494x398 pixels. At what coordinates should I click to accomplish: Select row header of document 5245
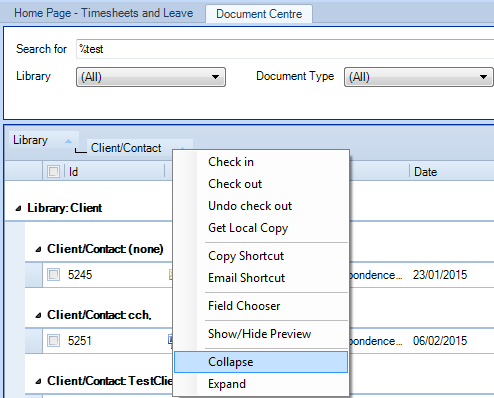pyautogui.click(x=34, y=275)
